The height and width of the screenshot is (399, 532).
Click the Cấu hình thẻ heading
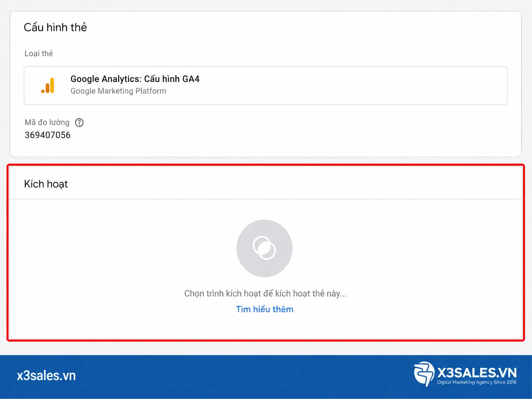(x=55, y=28)
